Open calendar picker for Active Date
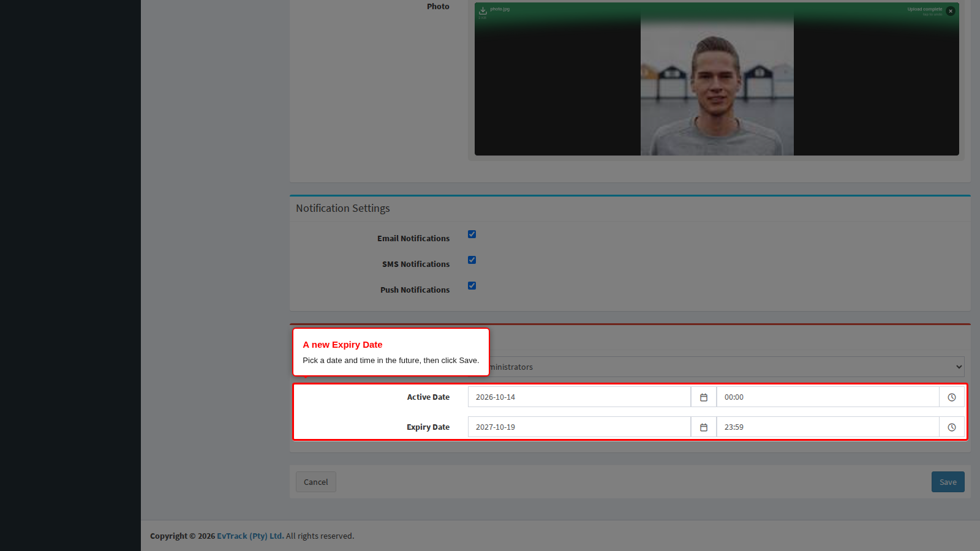The height and width of the screenshot is (551, 980). [x=704, y=397]
